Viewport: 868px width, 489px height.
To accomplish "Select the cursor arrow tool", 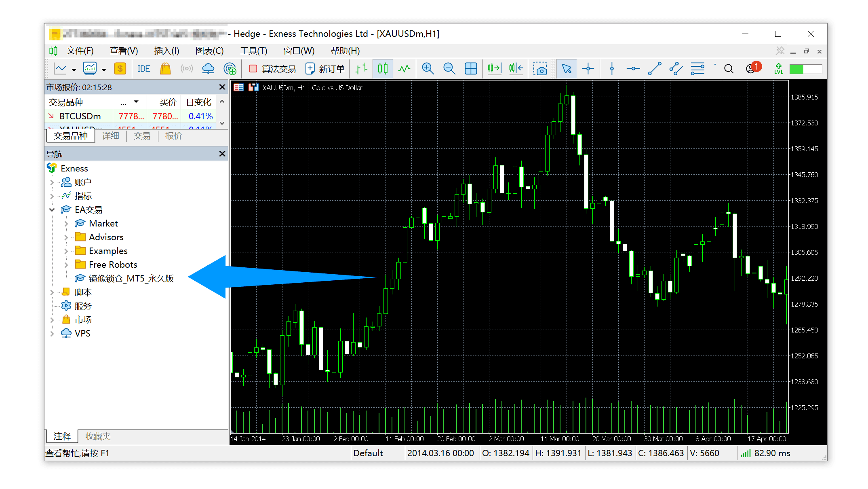I will click(567, 69).
